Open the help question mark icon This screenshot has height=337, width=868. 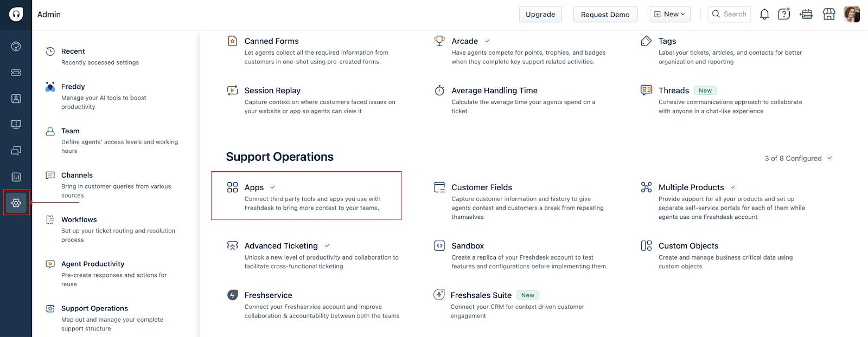click(x=784, y=14)
